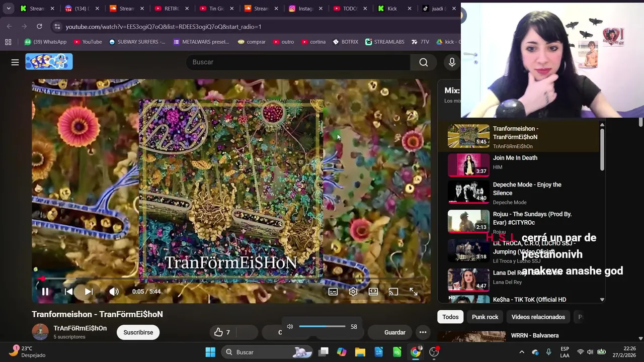
Task: Pause the YouTube video
Action: pyautogui.click(x=45, y=292)
